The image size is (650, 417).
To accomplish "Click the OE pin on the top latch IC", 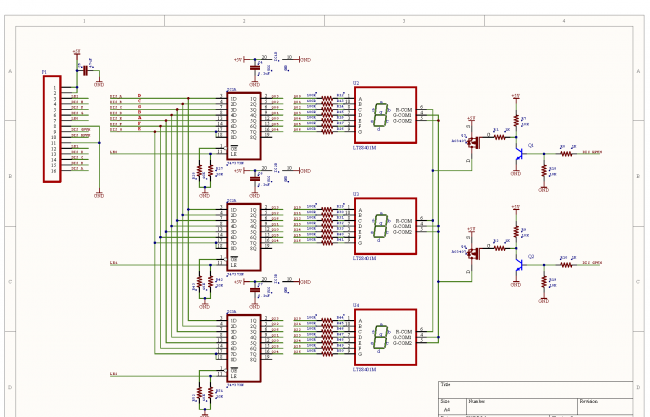I will (x=234, y=148).
